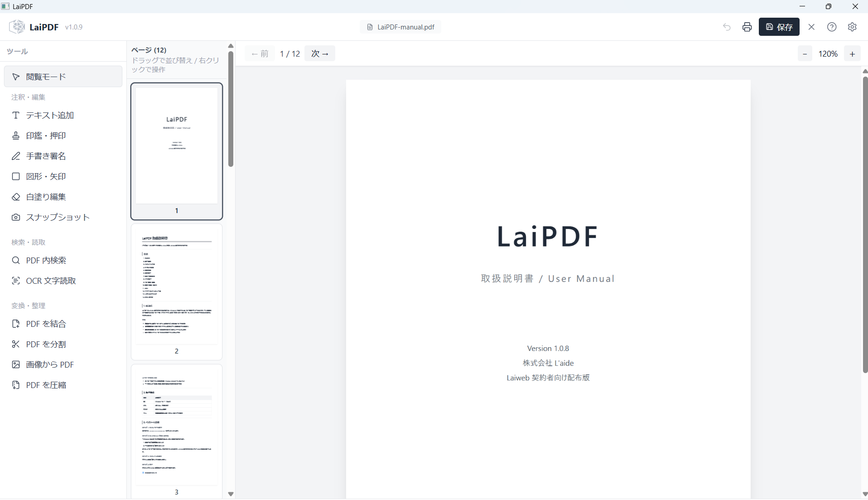Image resolution: width=868 pixels, height=500 pixels.
Task: Click the LaiPDF-manual.pdf file name tab
Action: pyautogui.click(x=400, y=27)
